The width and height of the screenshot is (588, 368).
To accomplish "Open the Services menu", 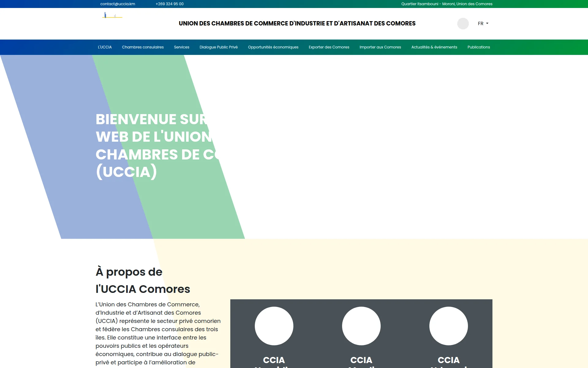I will (182, 47).
